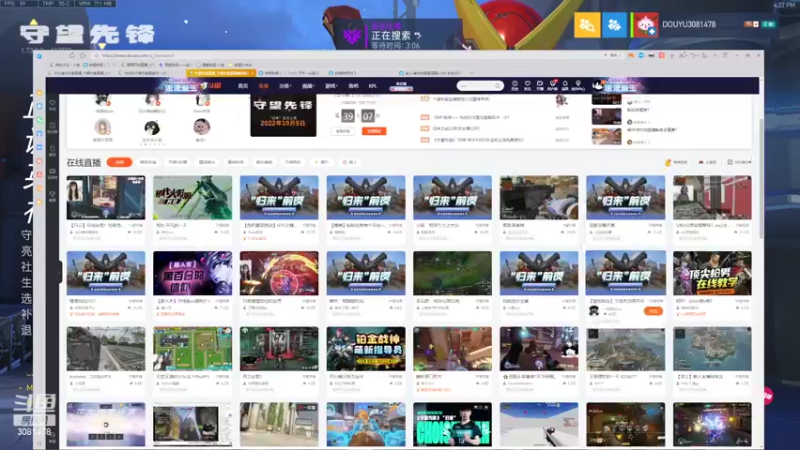The height and width of the screenshot is (450, 800).
Task: Open the user avatar in the site header
Action: click(597, 85)
